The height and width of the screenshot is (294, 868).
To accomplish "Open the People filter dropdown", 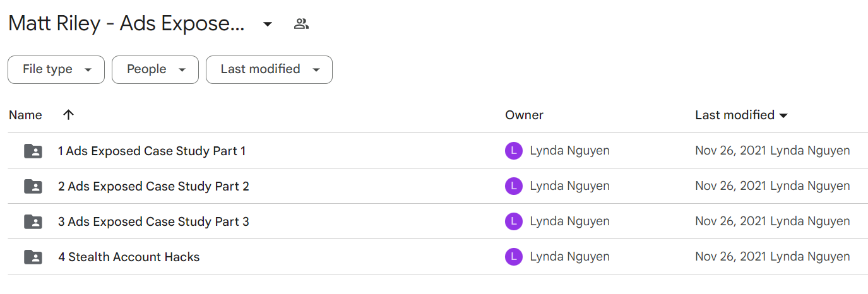I will [x=155, y=69].
